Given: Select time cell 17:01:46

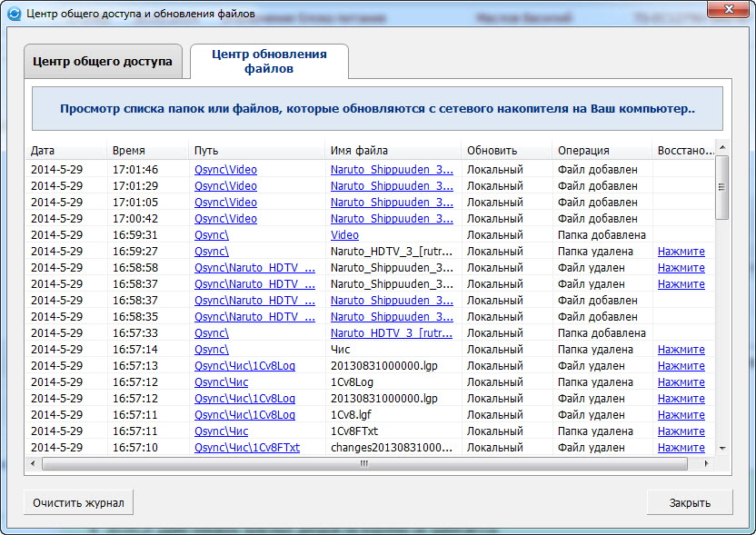Looking at the screenshot, I should coord(135,170).
